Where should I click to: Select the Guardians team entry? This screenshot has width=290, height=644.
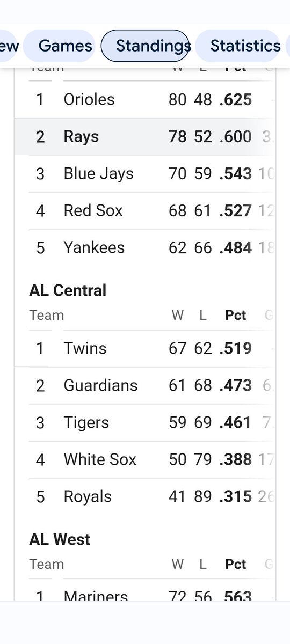tap(145, 385)
